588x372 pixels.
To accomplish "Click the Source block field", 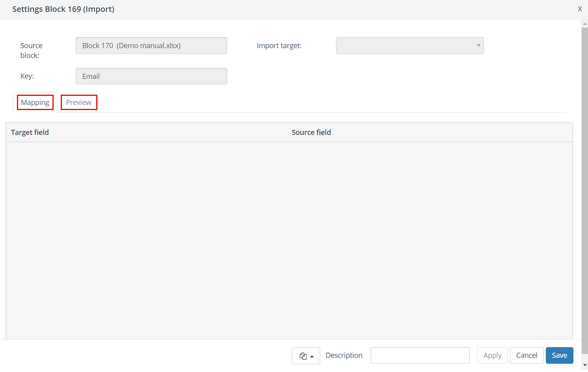I will click(151, 46).
